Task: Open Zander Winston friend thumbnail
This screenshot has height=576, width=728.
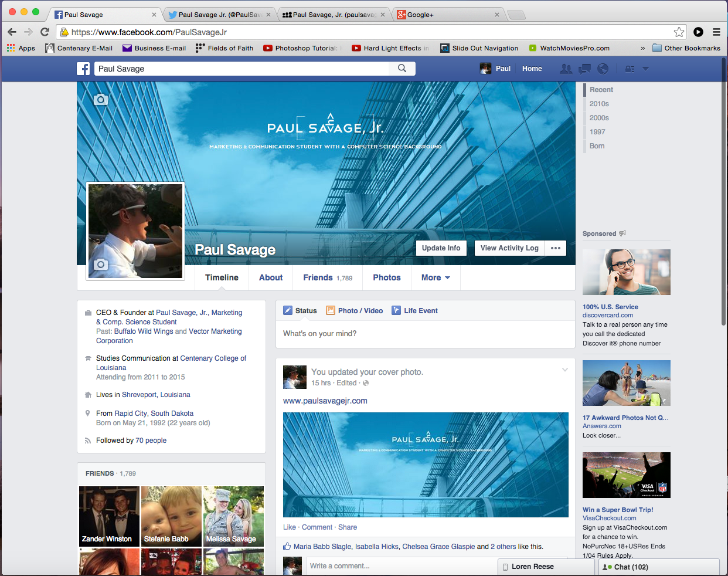Action: (x=109, y=516)
